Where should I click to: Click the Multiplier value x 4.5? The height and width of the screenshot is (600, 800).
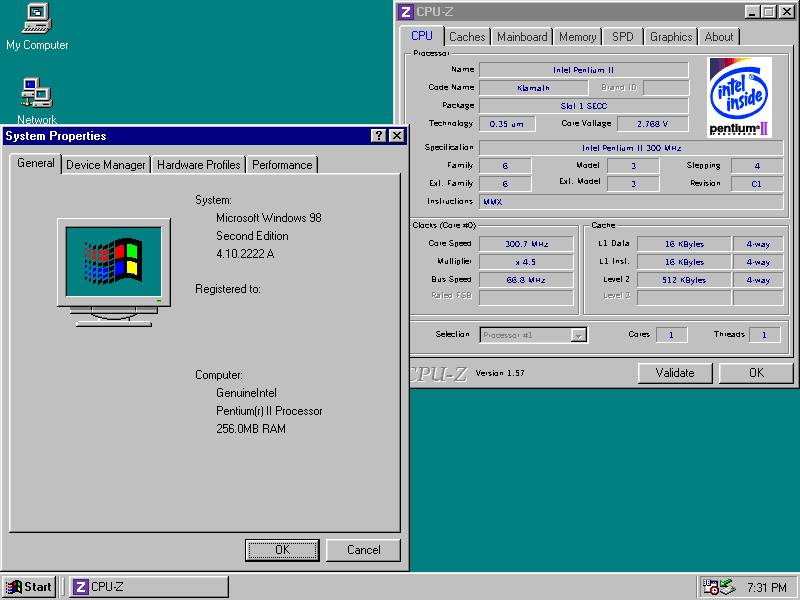(x=527, y=262)
